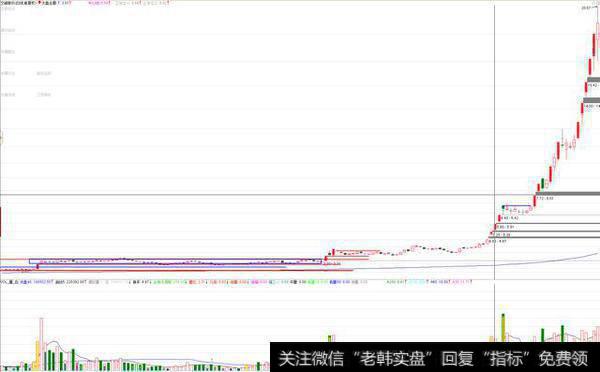Click the wide gray gap bar beside 7.72 label
The image size is (600, 372).
click(x=568, y=194)
